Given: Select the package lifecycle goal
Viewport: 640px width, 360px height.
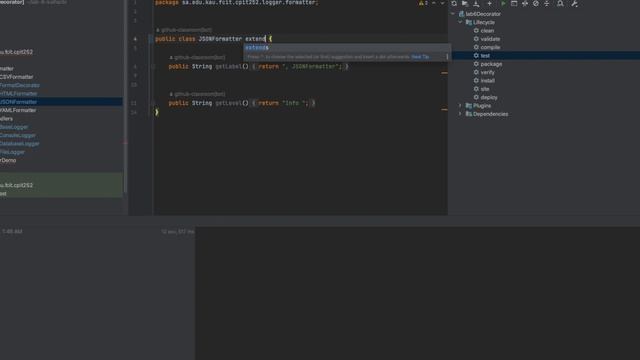Looking at the screenshot, I should click(491, 64).
